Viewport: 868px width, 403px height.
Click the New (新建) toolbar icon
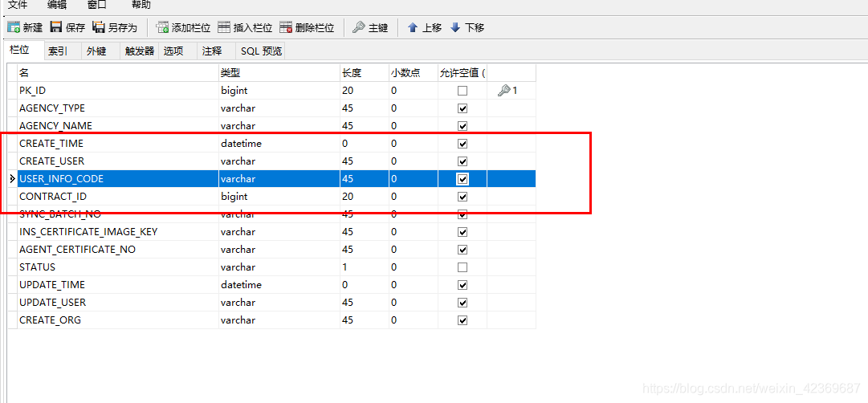14,27
